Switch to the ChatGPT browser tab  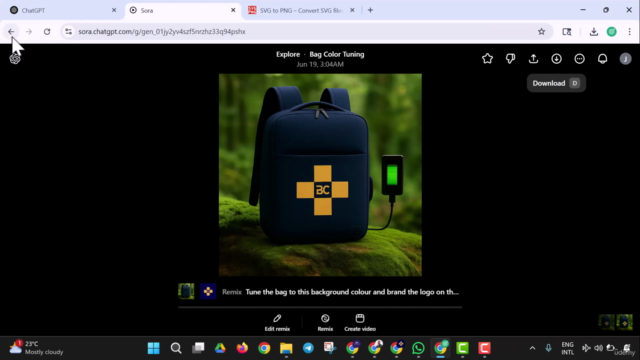click(x=61, y=10)
